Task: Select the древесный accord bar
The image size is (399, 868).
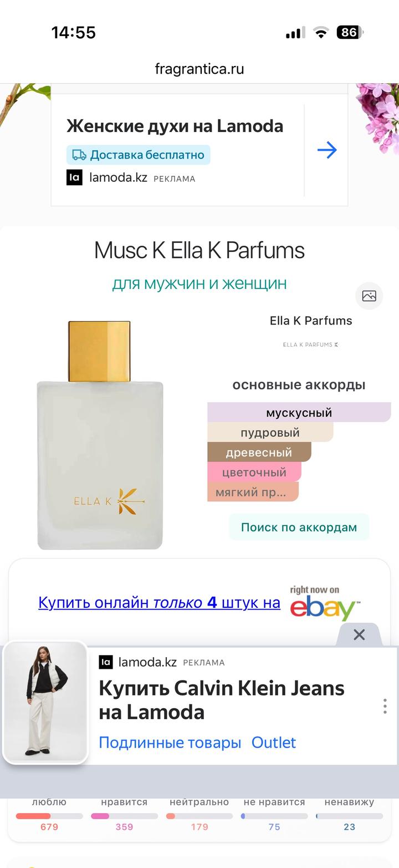Action: [x=259, y=453]
